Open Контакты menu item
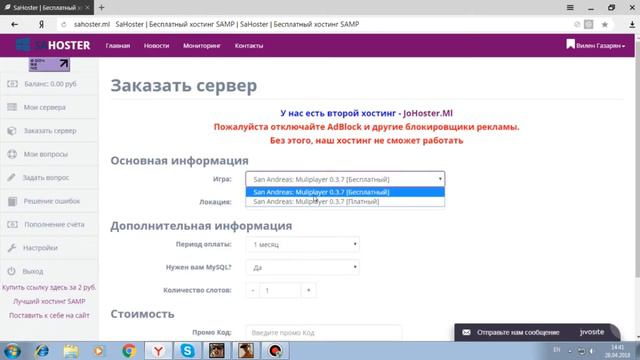Image resolution: width=640 pixels, height=360 pixels. pos(249,46)
